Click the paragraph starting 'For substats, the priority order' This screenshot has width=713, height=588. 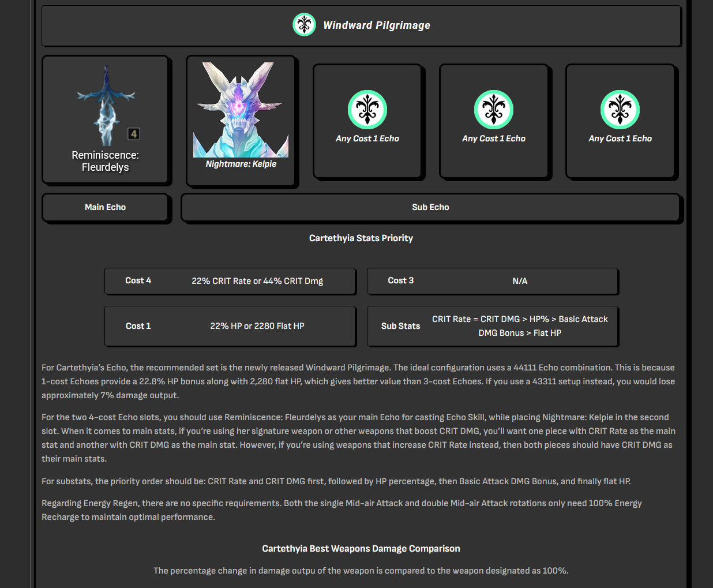[x=336, y=481]
